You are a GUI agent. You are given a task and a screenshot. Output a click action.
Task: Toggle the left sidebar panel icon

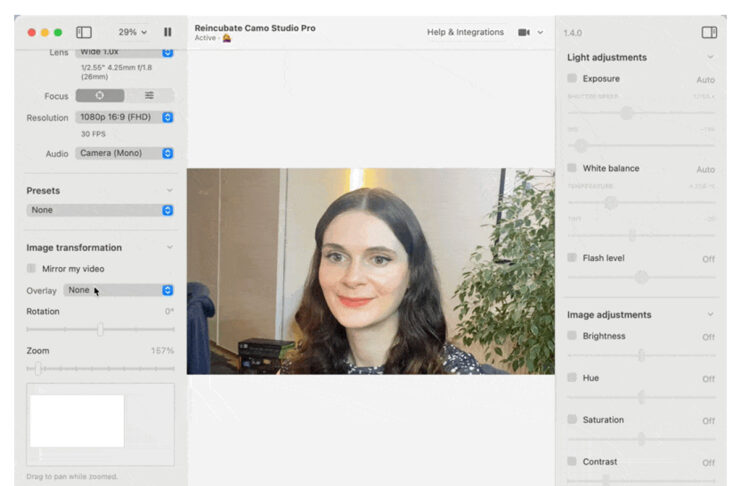(84, 32)
